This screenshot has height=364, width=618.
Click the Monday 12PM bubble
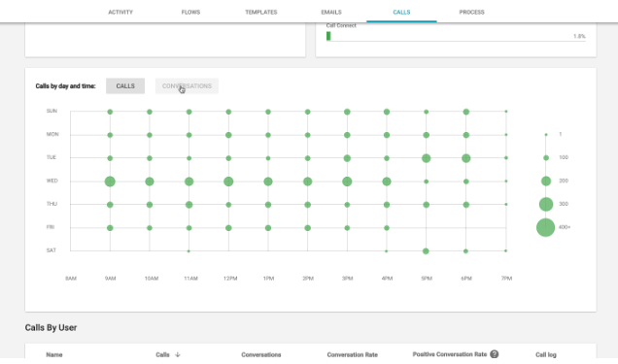pyautogui.click(x=228, y=135)
